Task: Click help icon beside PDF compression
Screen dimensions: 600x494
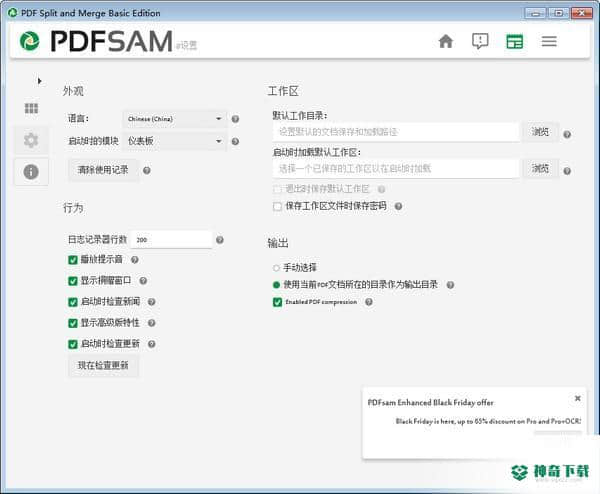Action: click(x=368, y=302)
